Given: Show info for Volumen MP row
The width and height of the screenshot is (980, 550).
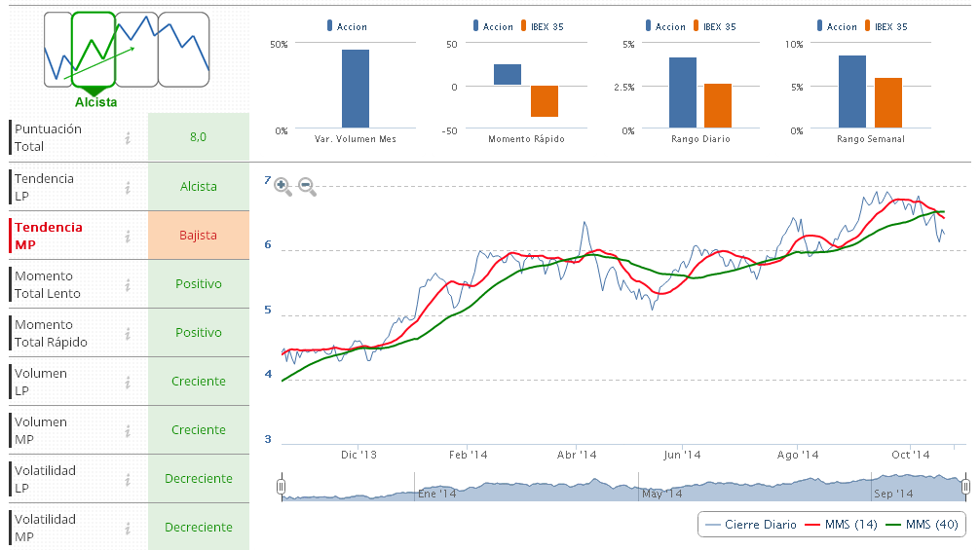Looking at the screenshot, I should point(128,430).
